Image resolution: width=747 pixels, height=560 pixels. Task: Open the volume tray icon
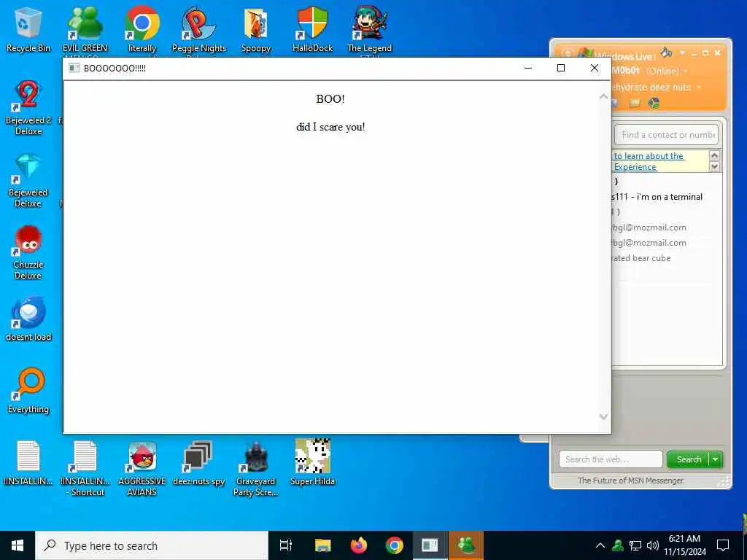pyautogui.click(x=653, y=545)
